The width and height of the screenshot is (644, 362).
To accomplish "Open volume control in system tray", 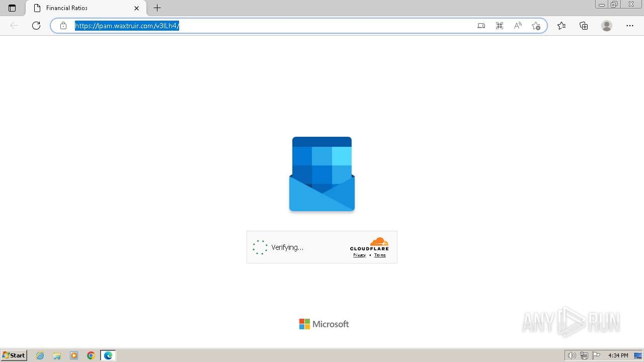I will pos(572,355).
